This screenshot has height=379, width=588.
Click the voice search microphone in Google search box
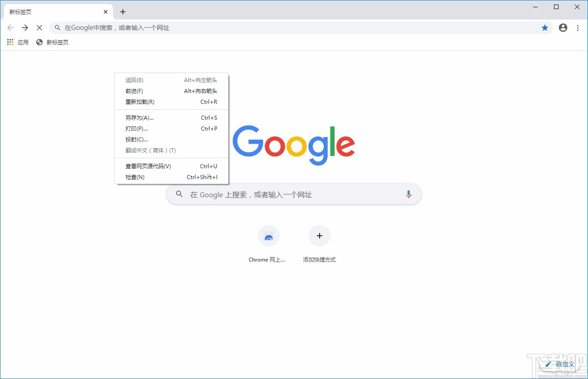408,194
